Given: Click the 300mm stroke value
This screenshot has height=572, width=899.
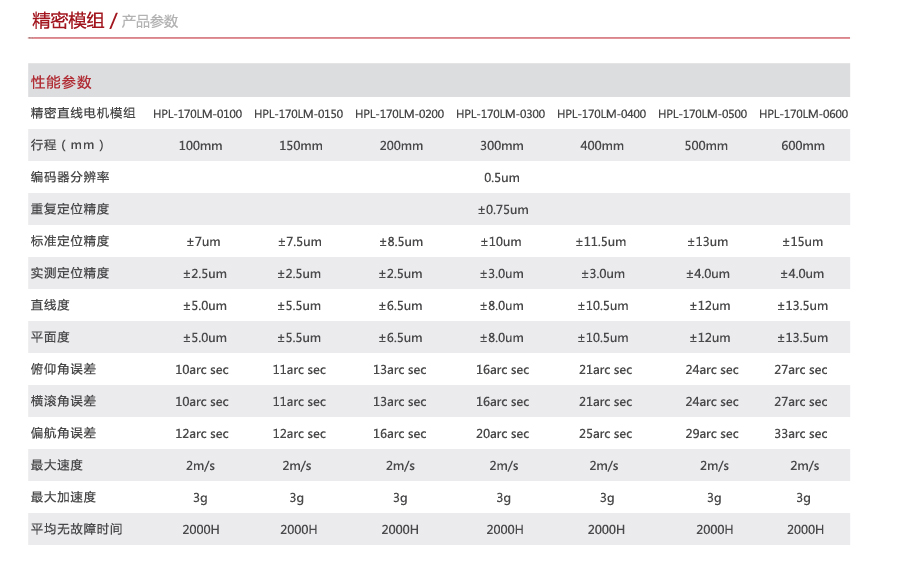Looking at the screenshot, I should [x=502, y=146].
